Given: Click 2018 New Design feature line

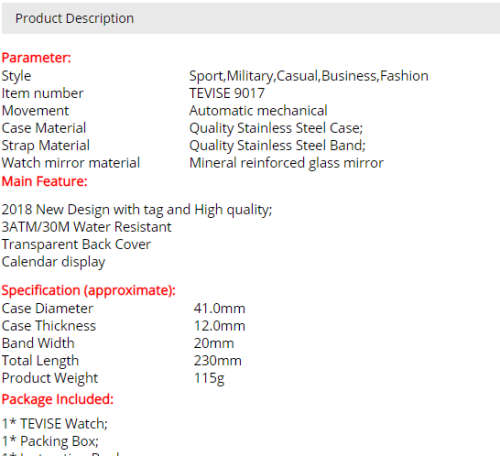Looking at the screenshot, I should click(137, 210).
